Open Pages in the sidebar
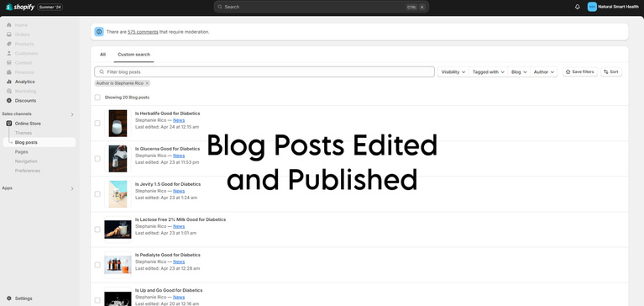 pos(21,152)
